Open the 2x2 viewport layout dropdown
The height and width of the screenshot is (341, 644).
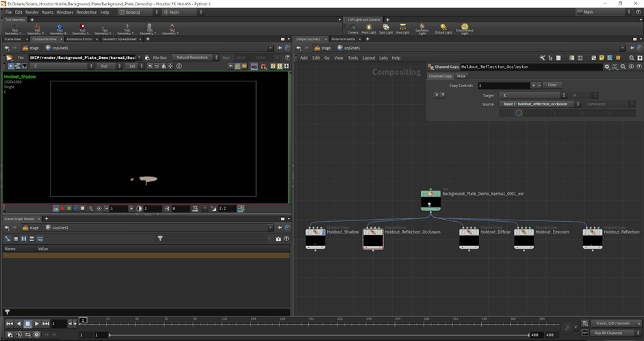(x=134, y=66)
